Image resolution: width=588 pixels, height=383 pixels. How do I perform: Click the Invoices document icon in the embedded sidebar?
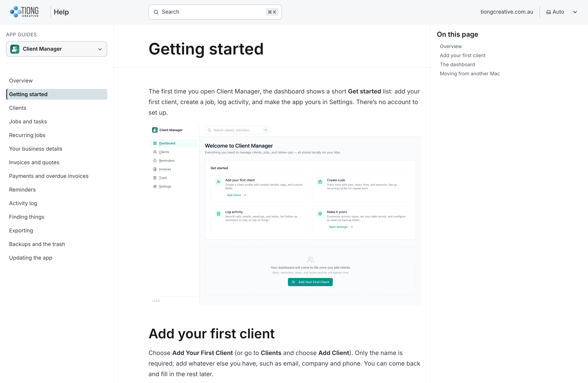155,169
